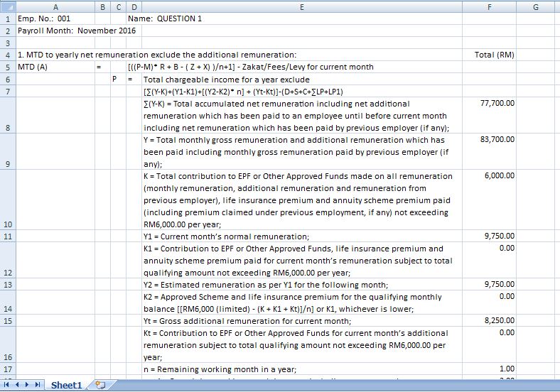560x392 pixels.
Task: Go to first sheet navigation arrow
Action: 6,384
